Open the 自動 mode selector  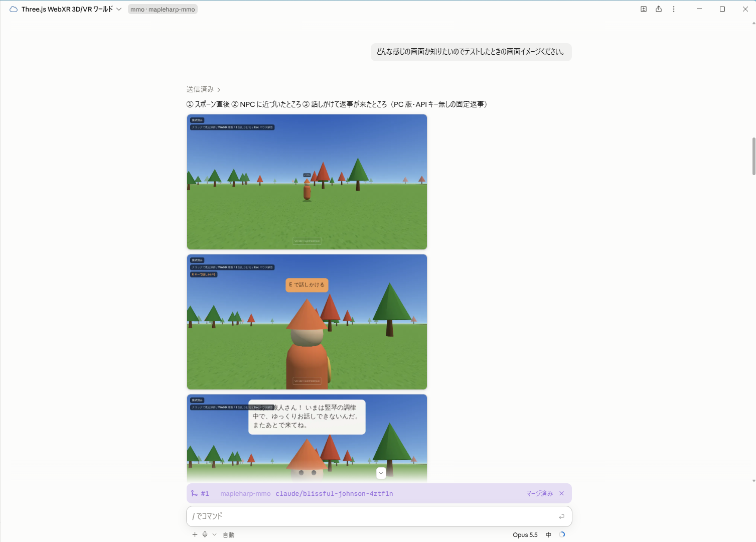click(x=229, y=535)
